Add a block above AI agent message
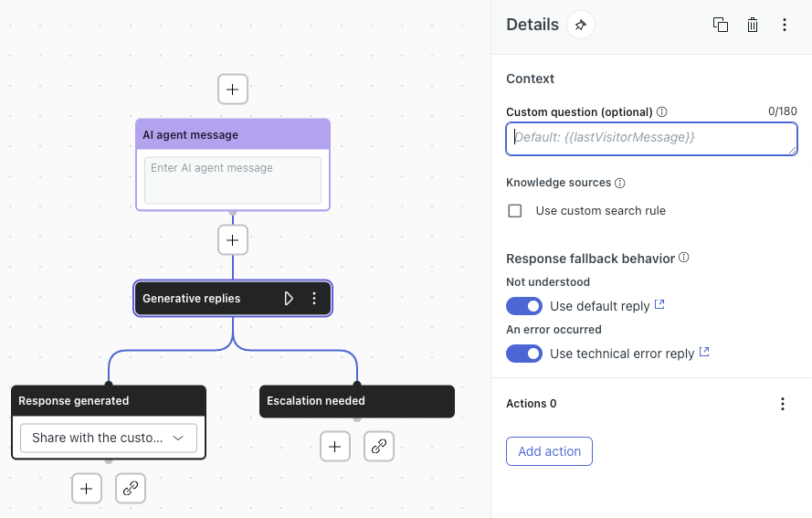This screenshot has width=812, height=518. click(x=233, y=90)
